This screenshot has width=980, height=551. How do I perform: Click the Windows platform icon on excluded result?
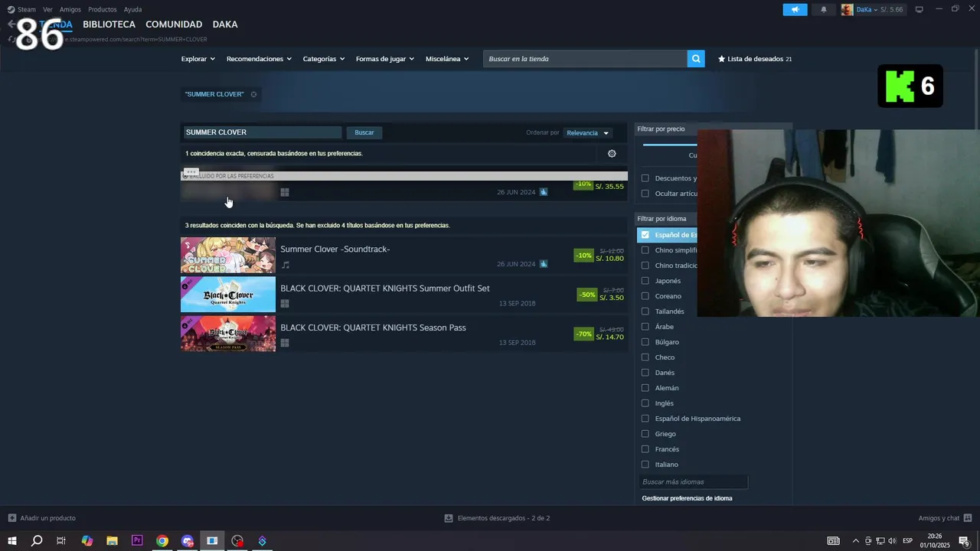coord(285,193)
